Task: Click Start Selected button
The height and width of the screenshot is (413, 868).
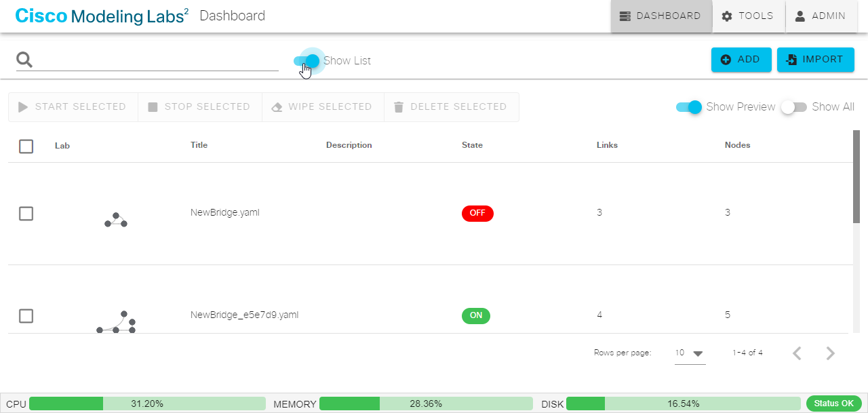Action: [73, 107]
